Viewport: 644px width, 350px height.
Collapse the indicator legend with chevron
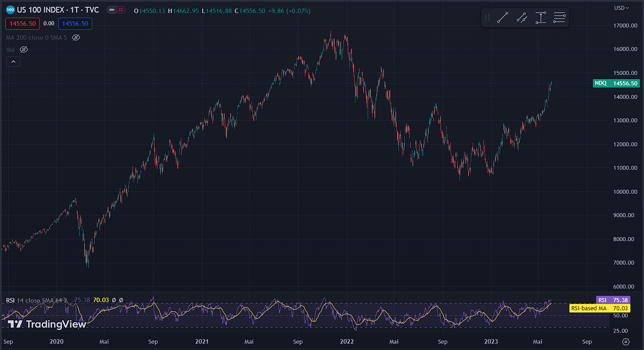point(13,62)
